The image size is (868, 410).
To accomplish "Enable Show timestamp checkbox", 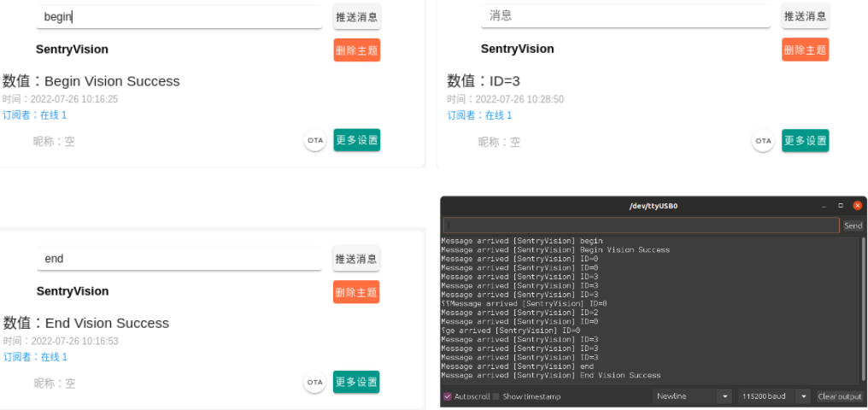I will pos(496,396).
